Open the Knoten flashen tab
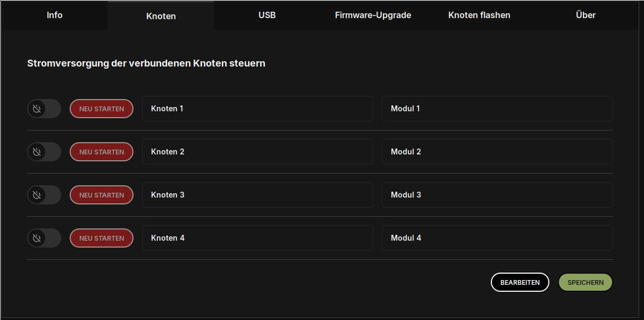Image resolution: width=644 pixels, height=320 pixels. pos(479,15)
